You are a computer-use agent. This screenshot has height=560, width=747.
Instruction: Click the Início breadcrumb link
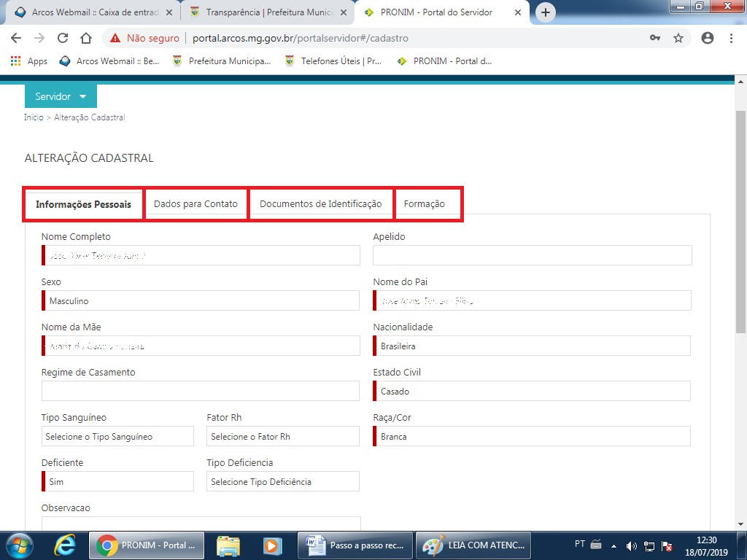point(34,117)
